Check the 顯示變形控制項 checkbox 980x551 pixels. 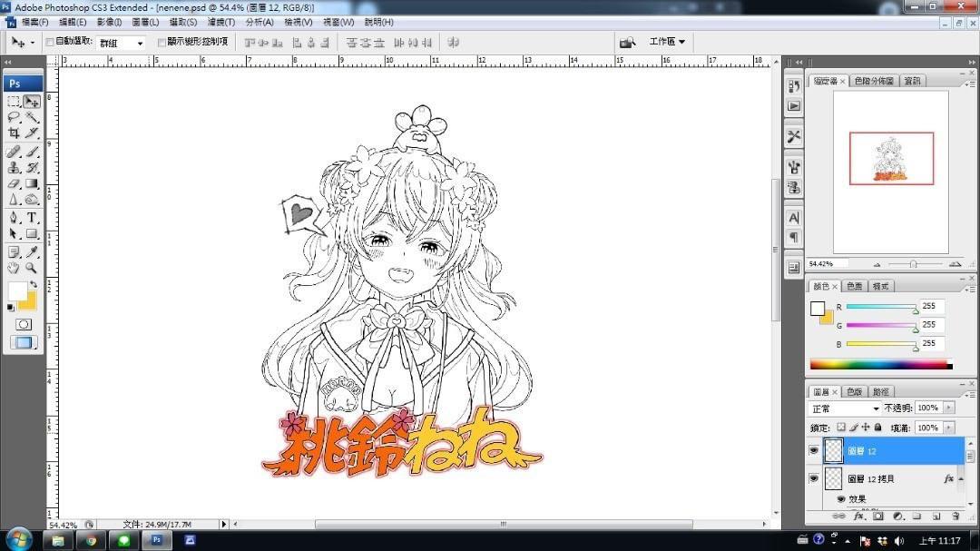(x=162, y=42)
